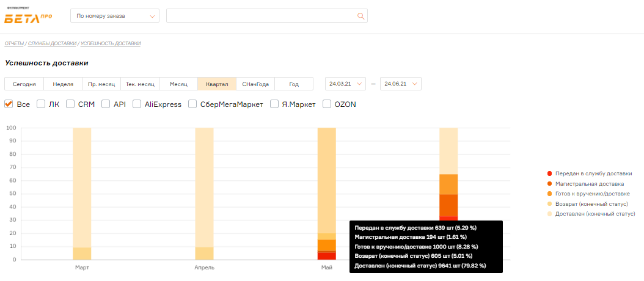
Task: Click the 100 value on the Y axis
Action: [12, 128]
